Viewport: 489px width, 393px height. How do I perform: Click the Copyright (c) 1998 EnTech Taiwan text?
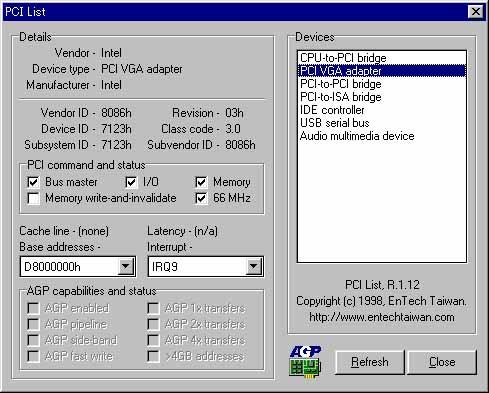381,301
